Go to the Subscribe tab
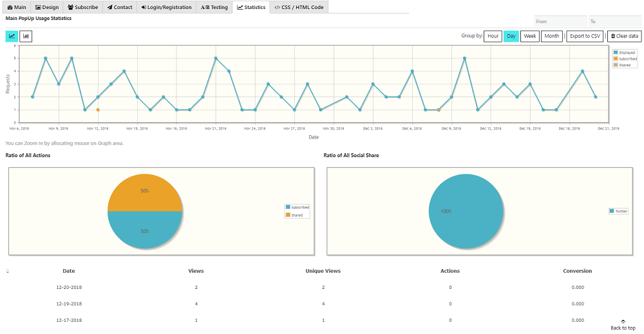Screen dimensions: 644x334 click(83, 7)
